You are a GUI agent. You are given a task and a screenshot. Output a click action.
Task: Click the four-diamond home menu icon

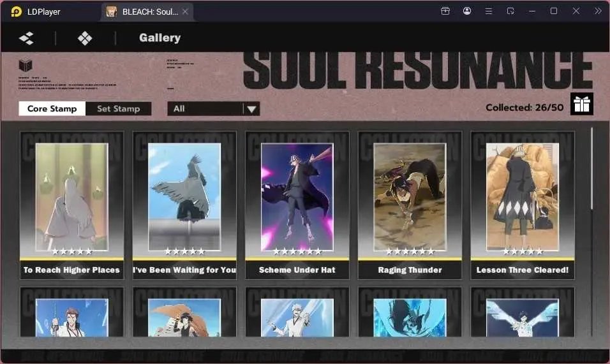[x=85, y=38]
